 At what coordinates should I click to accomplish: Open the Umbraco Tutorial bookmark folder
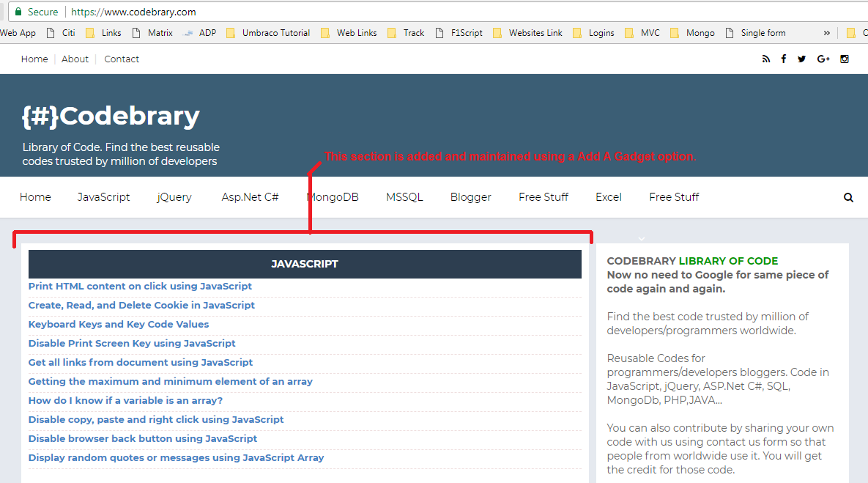(231, 32)
